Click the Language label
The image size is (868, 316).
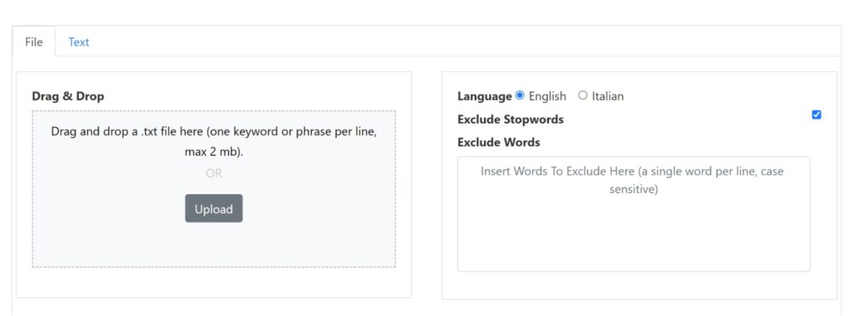pyautogui.click(x=484, y=97)
